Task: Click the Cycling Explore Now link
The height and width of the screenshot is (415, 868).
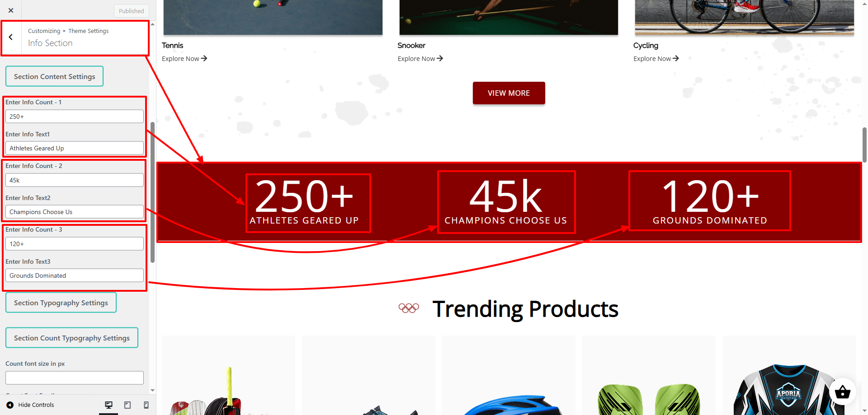Action: (656, 59)
